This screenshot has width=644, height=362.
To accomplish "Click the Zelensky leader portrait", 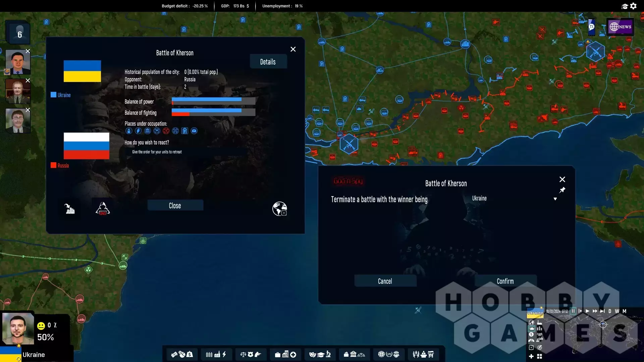I will pyautogui.click(x=18, y=328).
